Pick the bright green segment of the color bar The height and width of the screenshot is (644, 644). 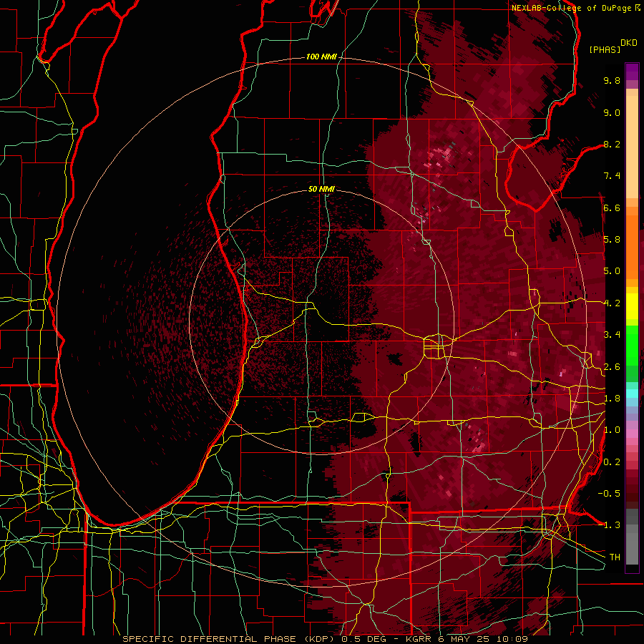(632, 346)
